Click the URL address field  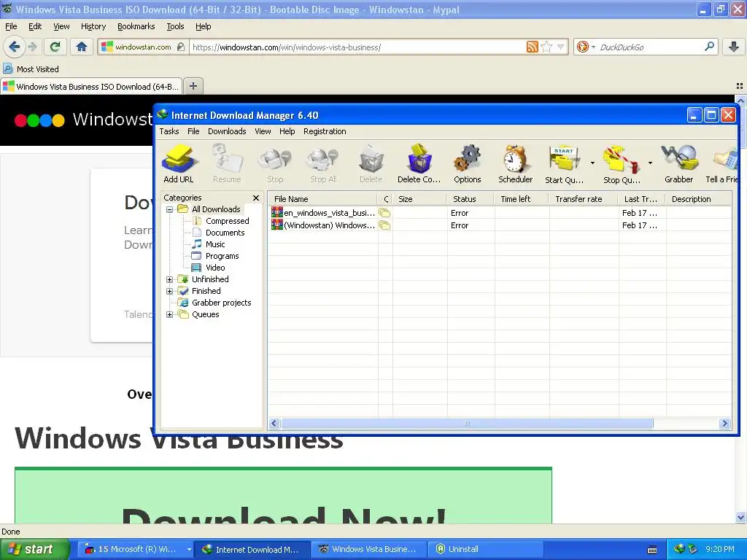click(x=357, y=47)
